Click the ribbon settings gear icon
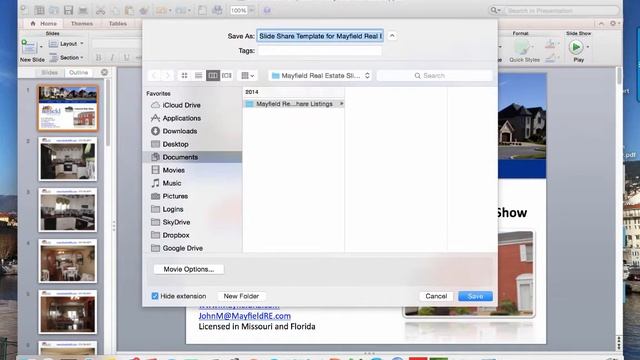Viewport: 640px width, 360px height. pos(613,24)
